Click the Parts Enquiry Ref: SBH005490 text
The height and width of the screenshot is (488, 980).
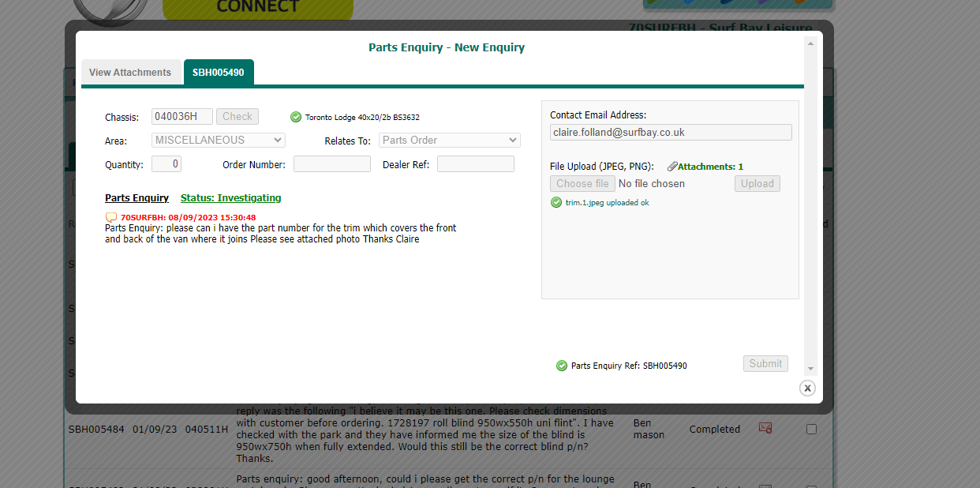click(x=629, y=366)
